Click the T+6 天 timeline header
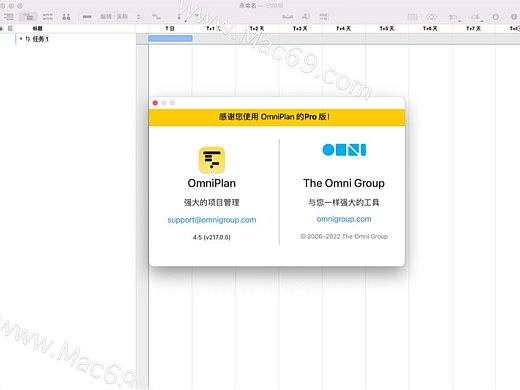This screenshot has width=520, height=390. [x=430, y=29]
